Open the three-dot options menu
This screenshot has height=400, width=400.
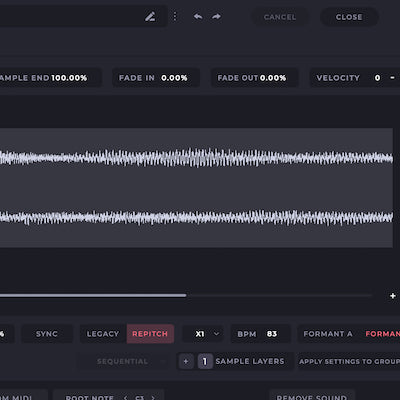click(x=175, y=16)
